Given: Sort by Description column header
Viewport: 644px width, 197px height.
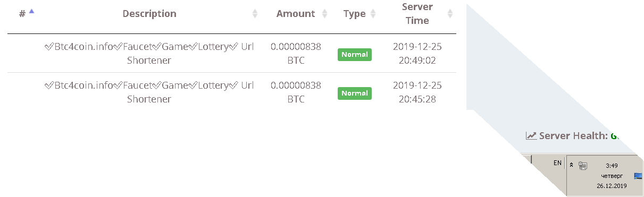Looking at the screenshot, I should [x=149, y=14].
